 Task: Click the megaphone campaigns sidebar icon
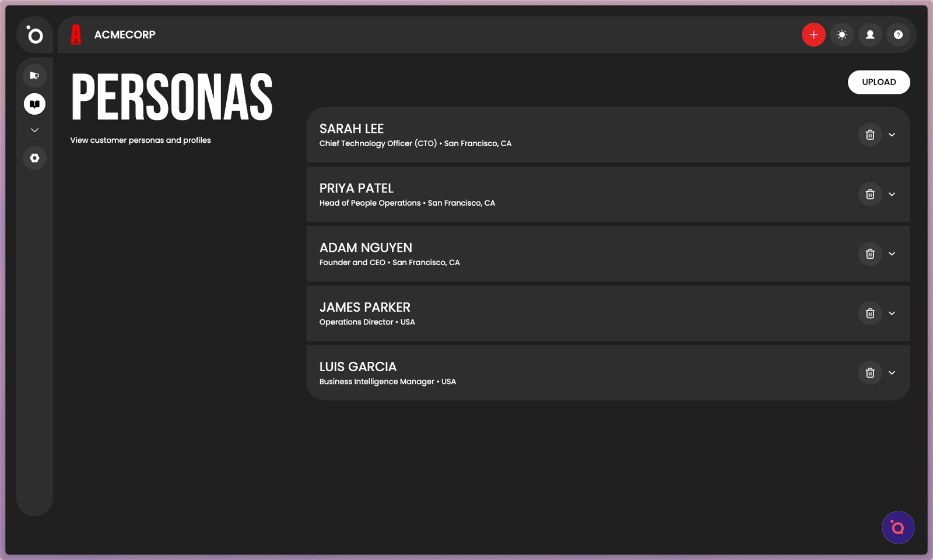(x=35, y=76)
